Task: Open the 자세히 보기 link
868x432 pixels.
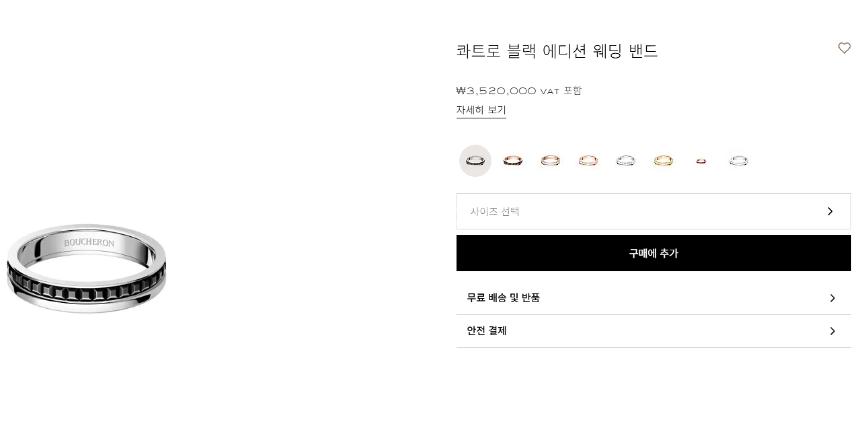Action: click(481, 110)
